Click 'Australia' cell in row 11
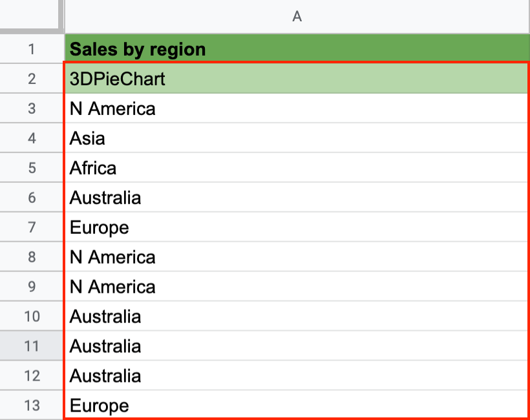 pyautogui.click(x=297, y=346)
